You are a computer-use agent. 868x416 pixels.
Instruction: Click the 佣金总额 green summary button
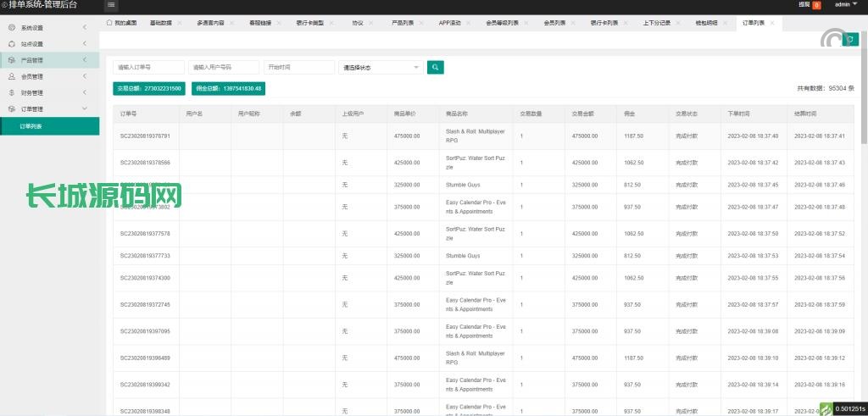click(x=228, y=88)
